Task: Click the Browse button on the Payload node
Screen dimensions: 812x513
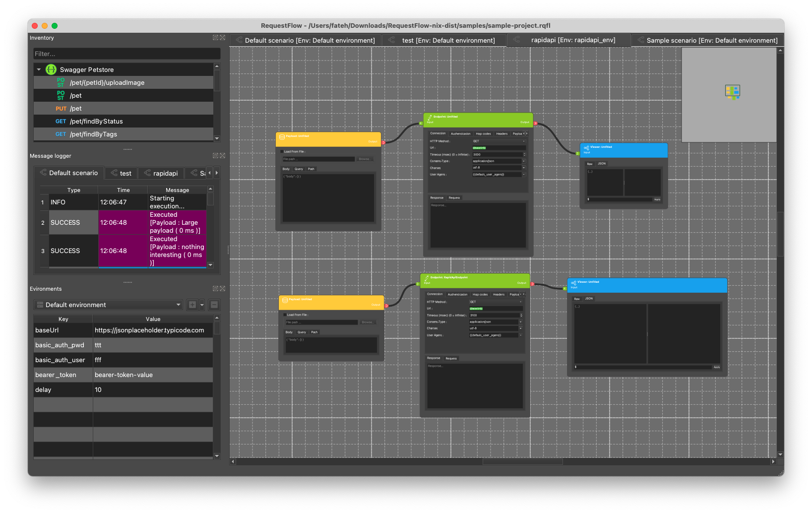Action: pyautogui.click(x=365, y=159)
